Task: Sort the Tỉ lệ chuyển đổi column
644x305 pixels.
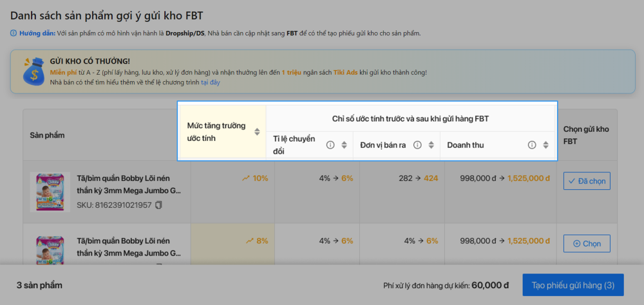Action: coord(344,145)
